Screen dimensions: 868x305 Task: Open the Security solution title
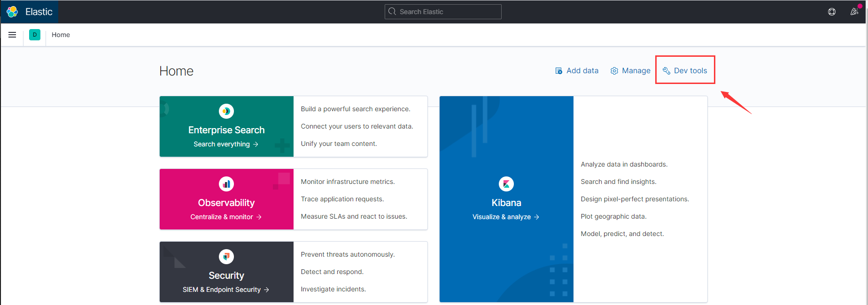(226, 275)
